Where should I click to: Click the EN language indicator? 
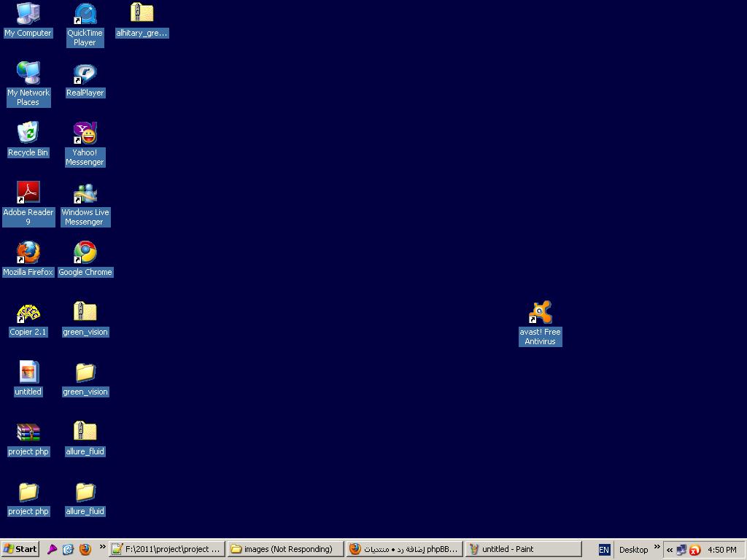point(604,550)
